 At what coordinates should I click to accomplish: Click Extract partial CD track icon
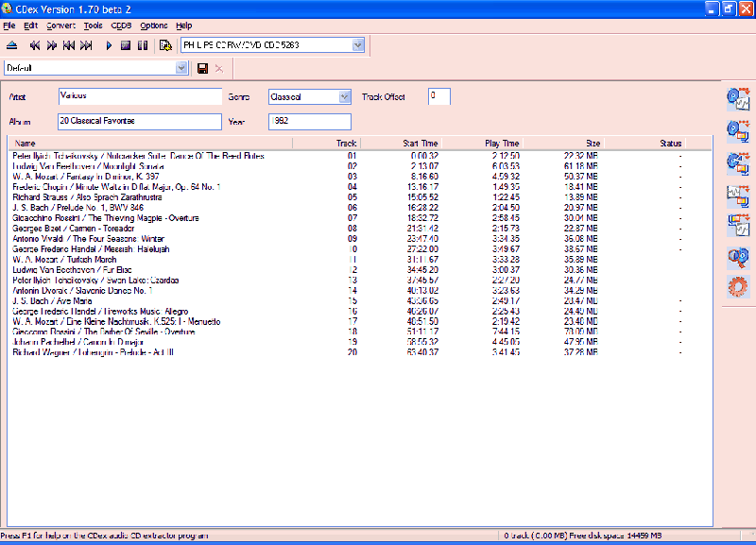coord(737,162)
